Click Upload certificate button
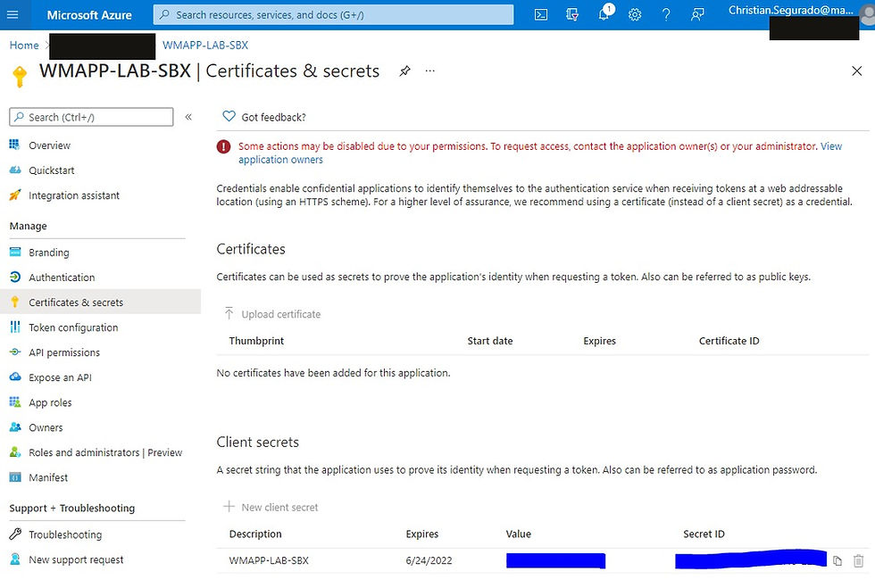The width and height of the screenshot is (875, 588). click(272, 314)
